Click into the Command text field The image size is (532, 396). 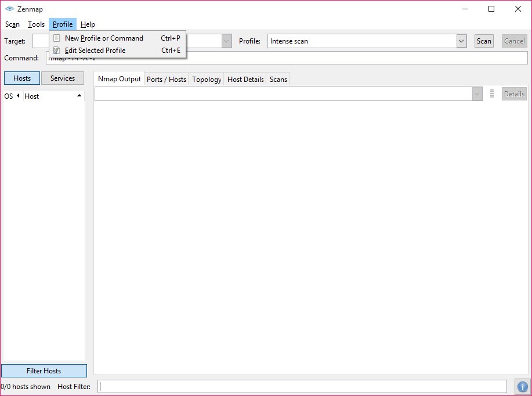tap(287, 57)
